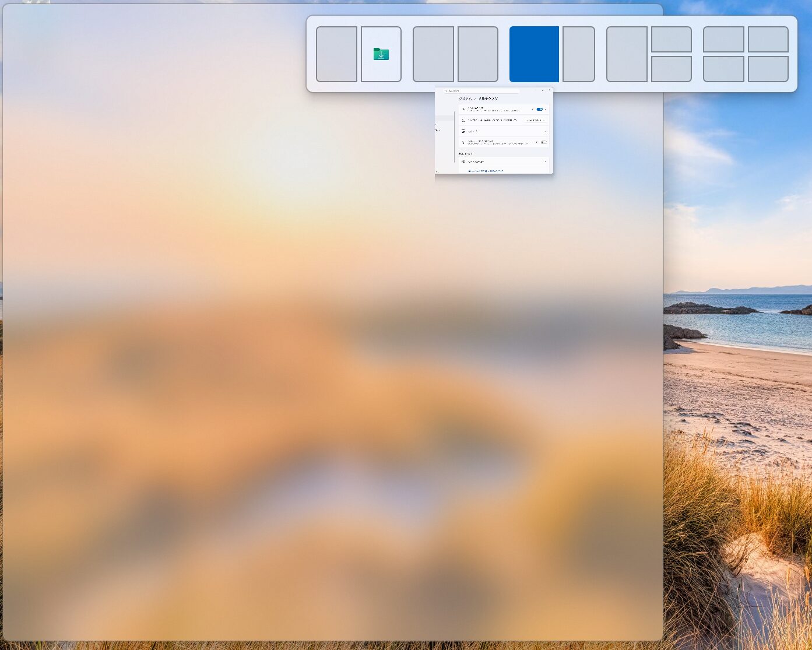The height and width of the screenshot is (650, 812).
Task: Expand the third row in the マルチタスク settings list
Action: (x=504, y=131)
